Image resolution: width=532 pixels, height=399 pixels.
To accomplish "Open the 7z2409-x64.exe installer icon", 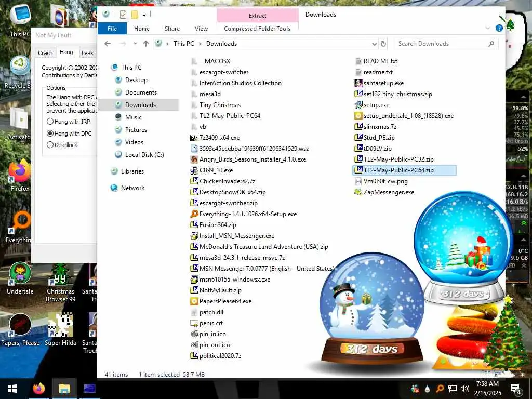I will (x=194, y=137).
